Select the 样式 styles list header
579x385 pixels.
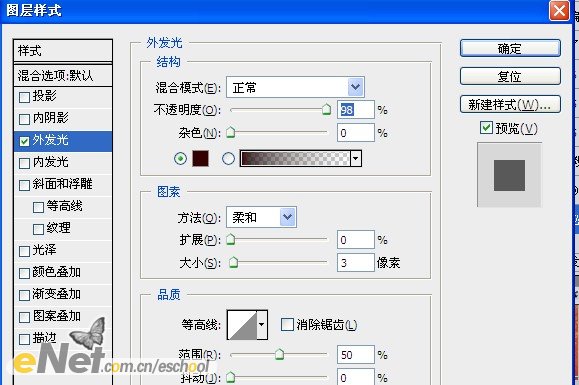[63, 51]
